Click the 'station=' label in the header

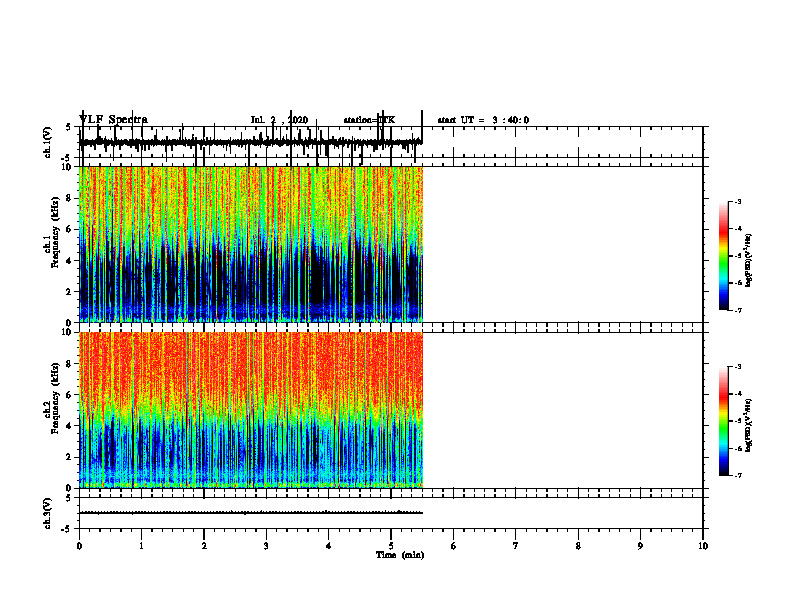tap(361, 120)
